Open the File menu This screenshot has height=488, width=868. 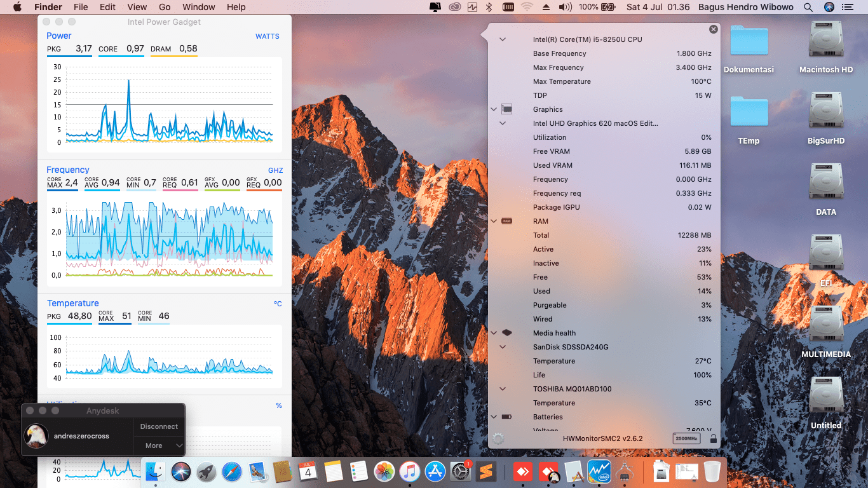click(x=81, y=7)
